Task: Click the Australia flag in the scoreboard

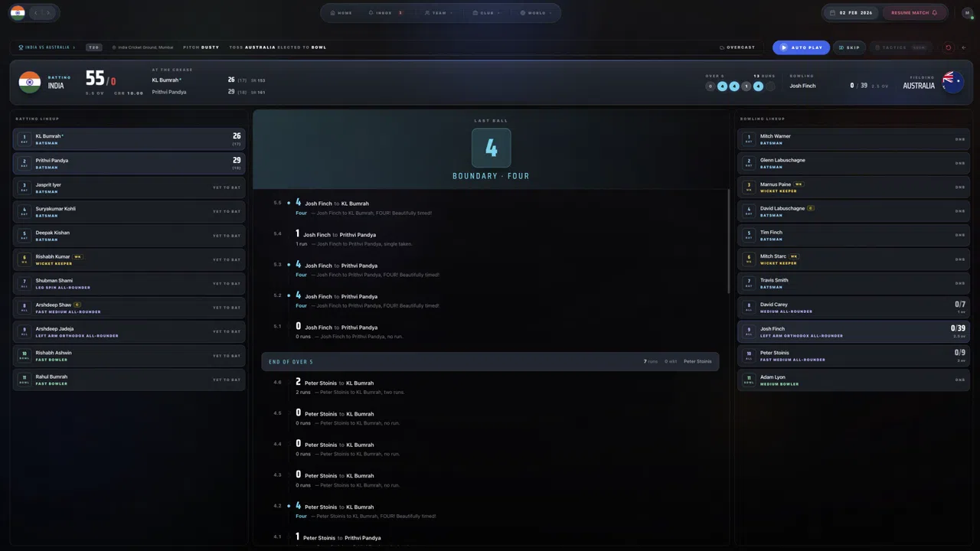Action: pos(953,82)
